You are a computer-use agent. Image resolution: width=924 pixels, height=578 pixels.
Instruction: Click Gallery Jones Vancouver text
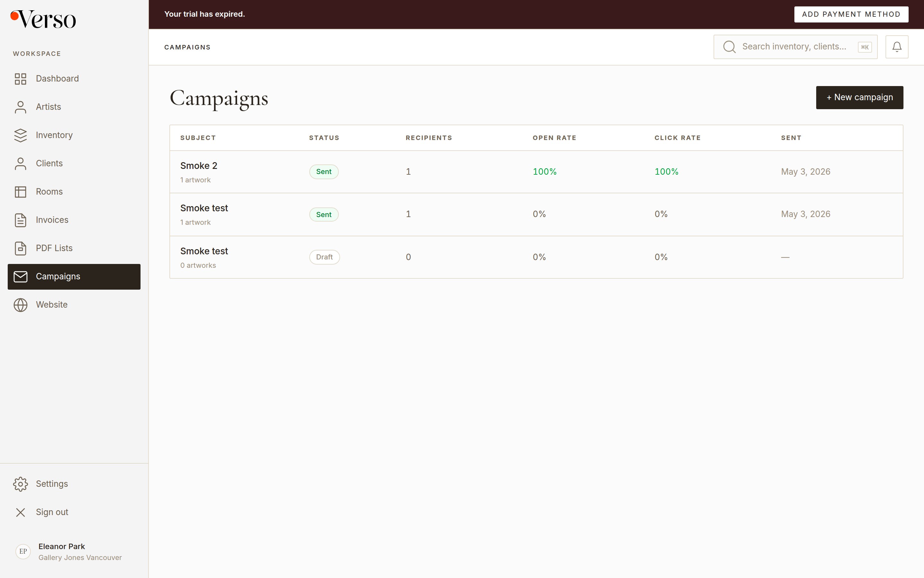coord(80,558)
